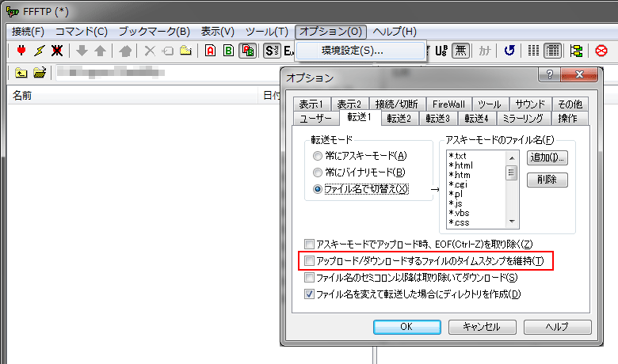Select ASCII transfer mode A icon
The height and width of the screenshot is (364, 618).
[211, 51]
